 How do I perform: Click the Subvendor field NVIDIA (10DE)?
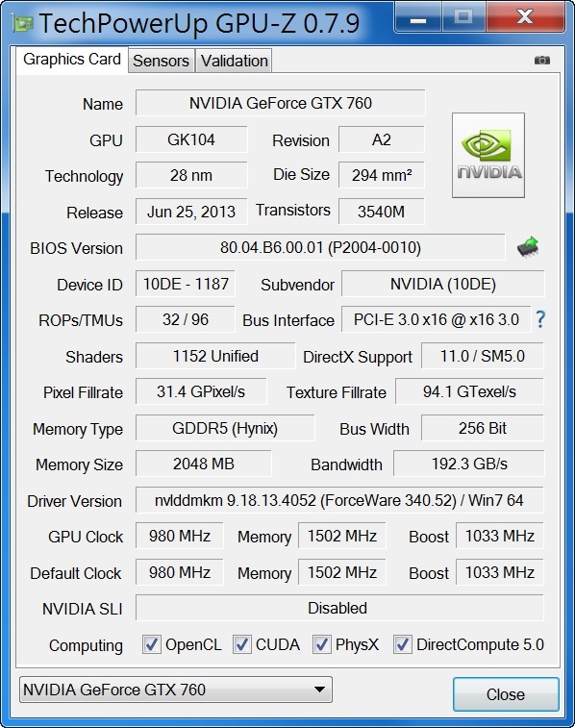click(x=442, y=284)
